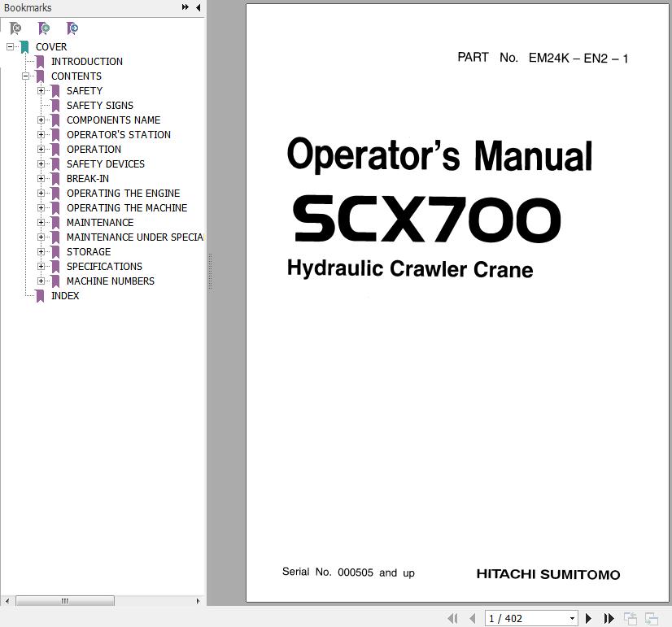The height and width of the screenshot is (627, 672).
Task: Expand MAINTENANCE UNDER SPECIAL bookmark node
Action: click(41, 237)
